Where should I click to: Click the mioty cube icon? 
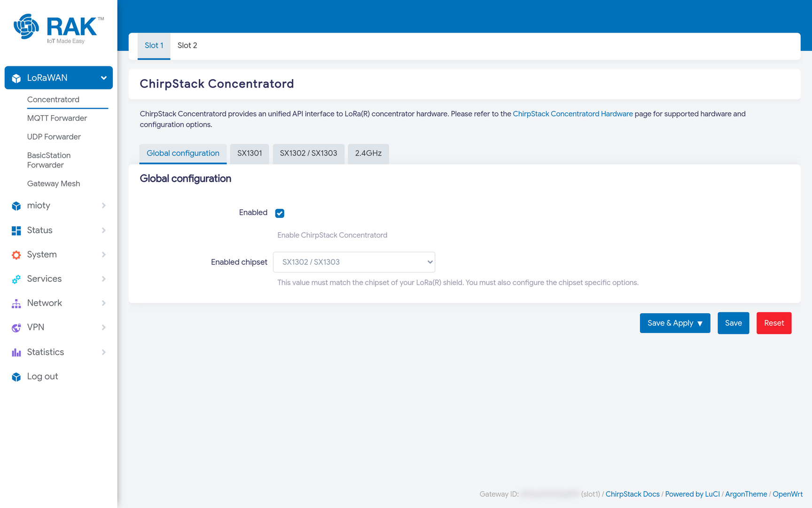click(16, 206)
